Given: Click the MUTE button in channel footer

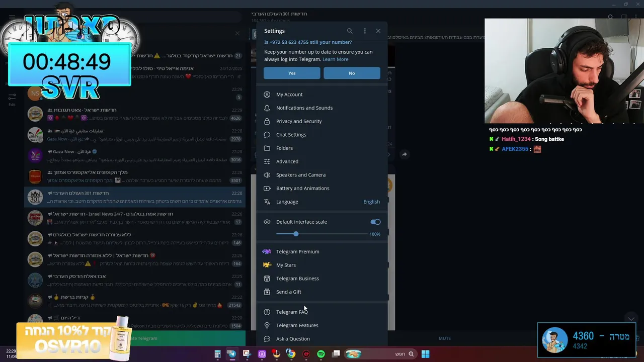Looking at the screenshot, I should (445, 338).
